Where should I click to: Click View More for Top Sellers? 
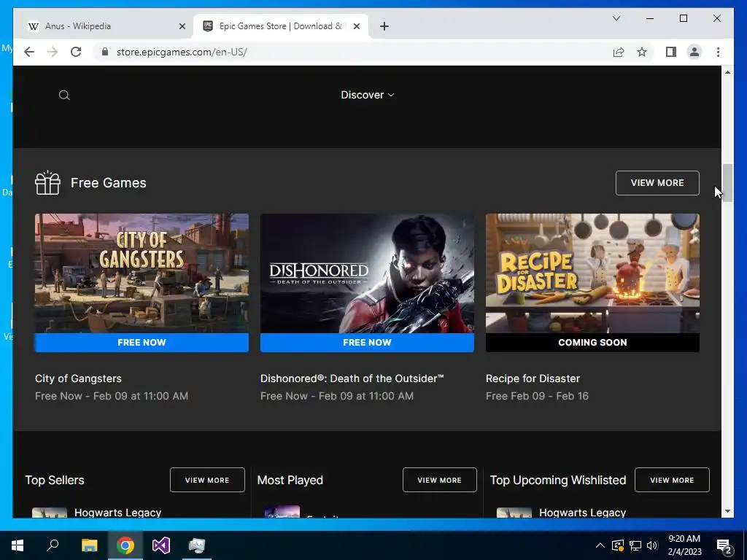[207, 480]
